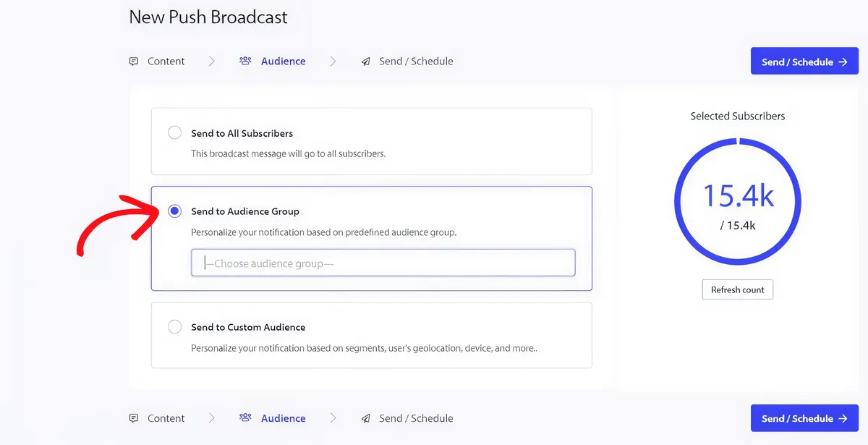Click the chevron after Audience in top breadcrumb

pyautogui.click(x=333, y=62)
